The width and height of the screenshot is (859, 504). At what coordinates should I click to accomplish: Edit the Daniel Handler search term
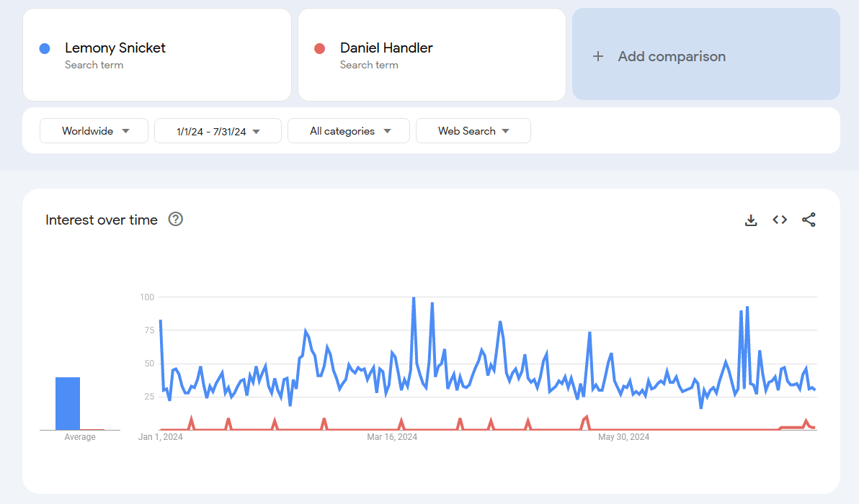click(386, 48)
